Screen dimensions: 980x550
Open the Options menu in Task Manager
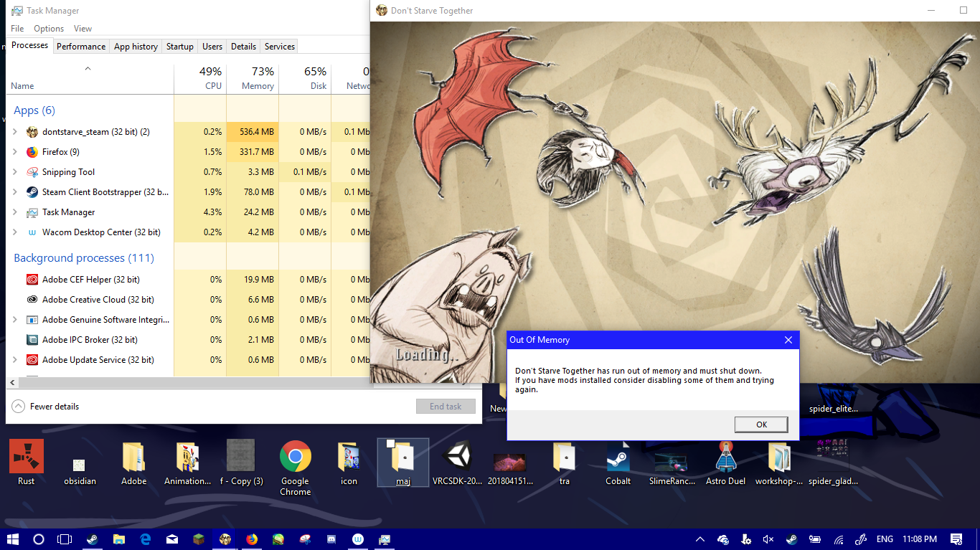[x=49, y=29]
